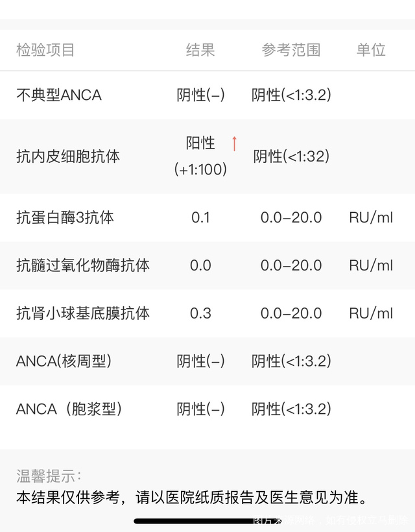
Task: Click the RU/ml unit for 抗髓过氧化物酶抗体
Action: click(x=371, y=265)
